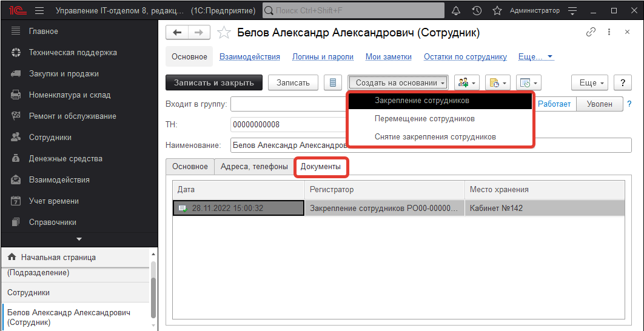Click the ТН field 00000000008
The image size is (644, 331).
289,124
